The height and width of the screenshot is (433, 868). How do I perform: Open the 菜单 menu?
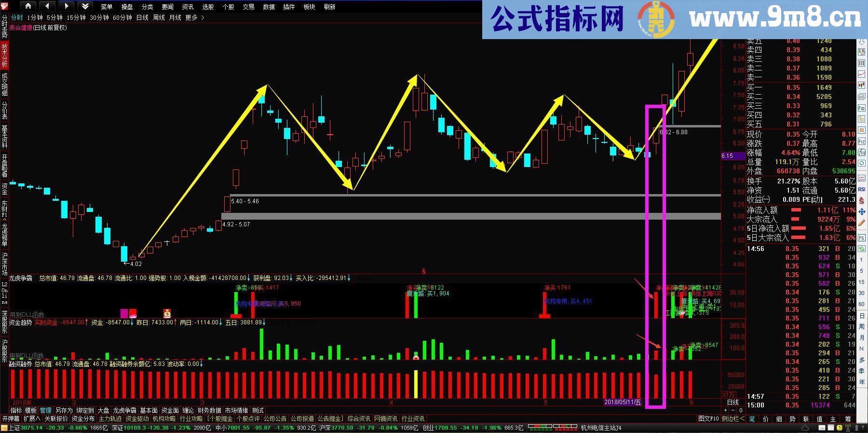[107, 7]
